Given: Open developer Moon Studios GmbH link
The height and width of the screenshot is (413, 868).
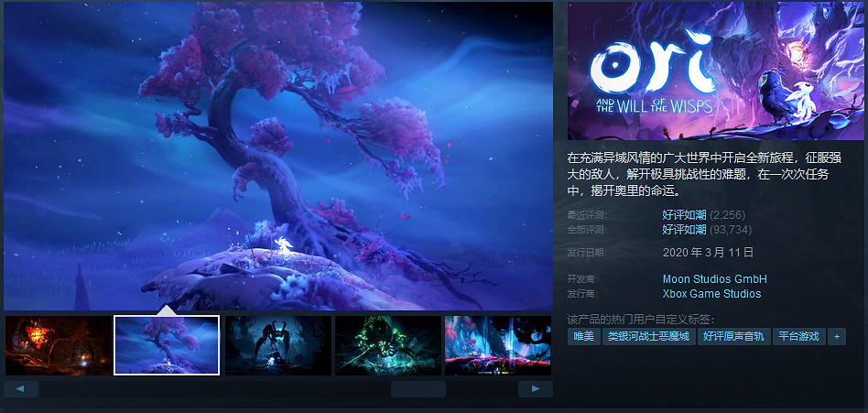Looking at the screenshot, I should 715,279.
